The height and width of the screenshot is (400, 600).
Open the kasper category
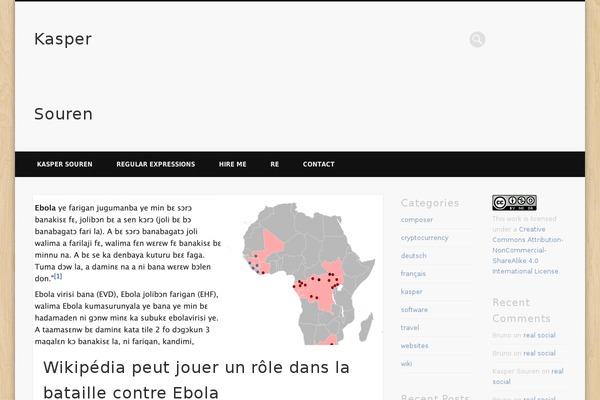tap(411, 292)
